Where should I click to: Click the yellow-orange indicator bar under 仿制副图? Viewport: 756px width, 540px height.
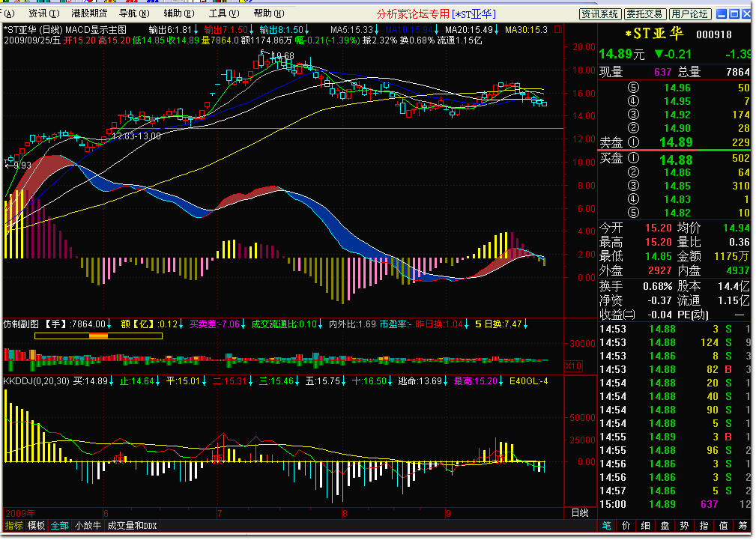(x=98, y=336)
